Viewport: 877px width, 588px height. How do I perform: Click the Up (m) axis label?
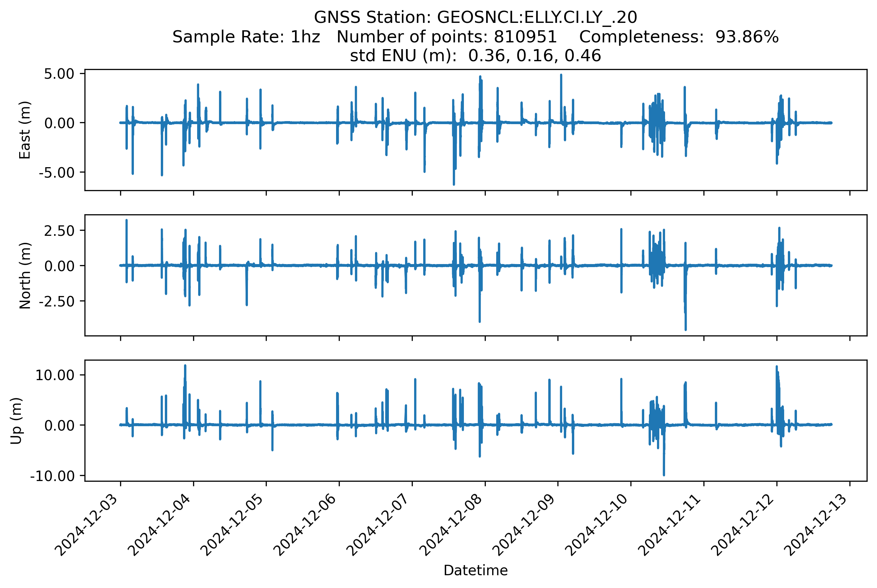click(16, 421)
